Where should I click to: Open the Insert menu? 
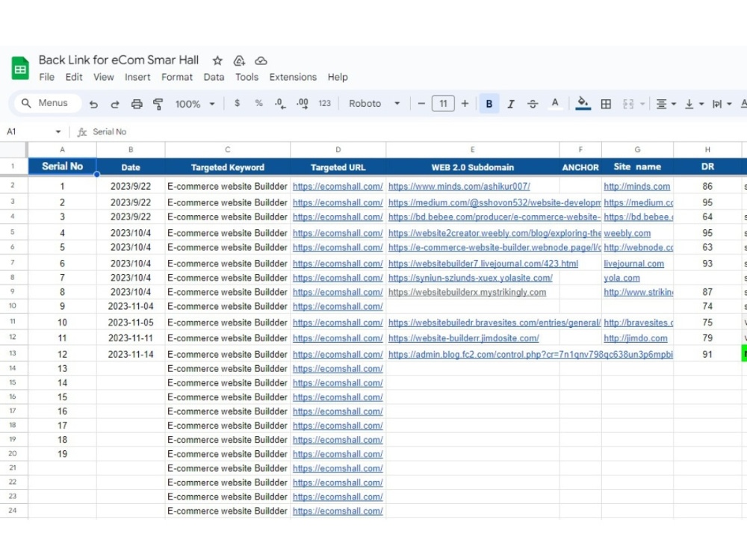137,77
